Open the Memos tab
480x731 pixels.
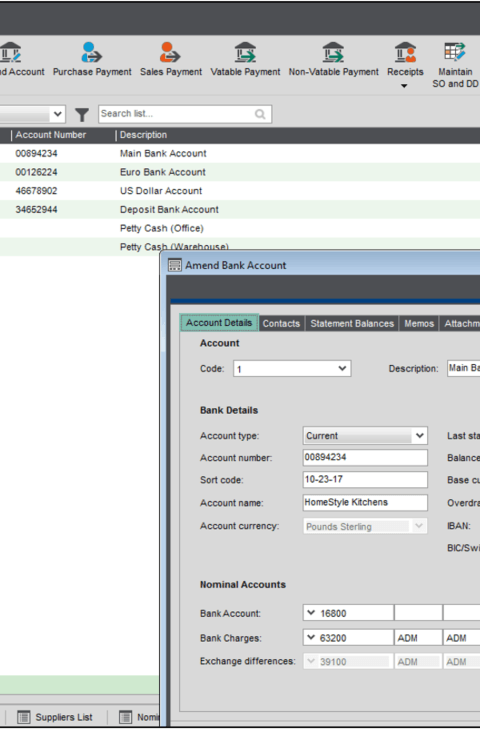[419, 324]
